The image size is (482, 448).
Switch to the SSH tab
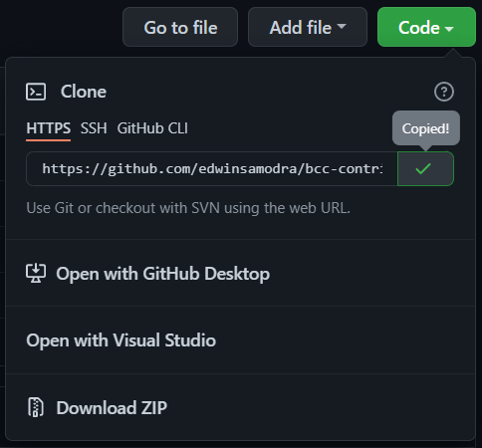tap(94, 128)
